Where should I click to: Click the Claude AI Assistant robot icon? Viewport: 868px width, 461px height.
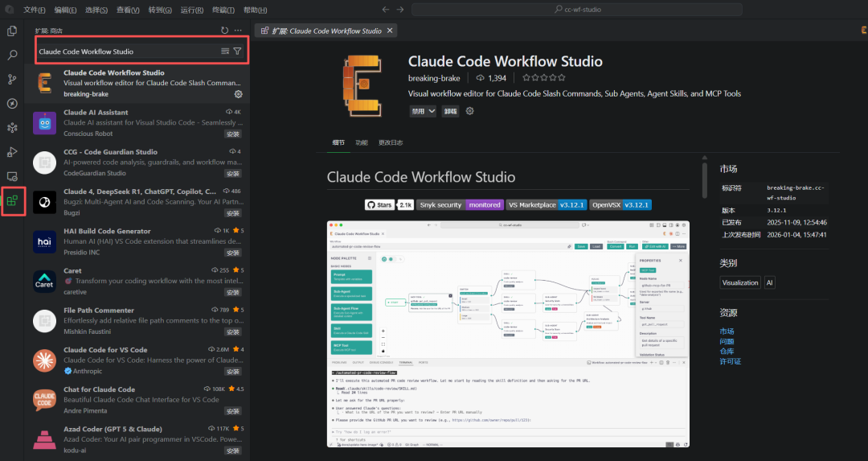[44, 123]
